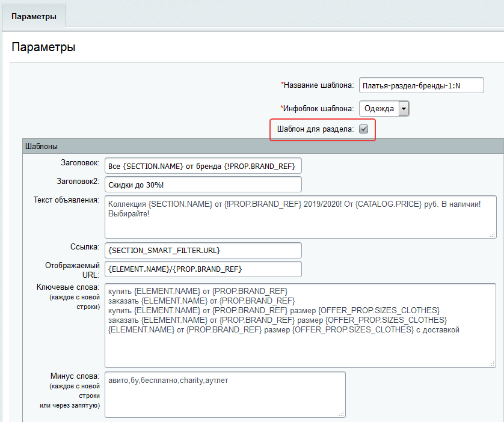
Task: Click the Шаблон для раздела label
Action: click(315, 129)
